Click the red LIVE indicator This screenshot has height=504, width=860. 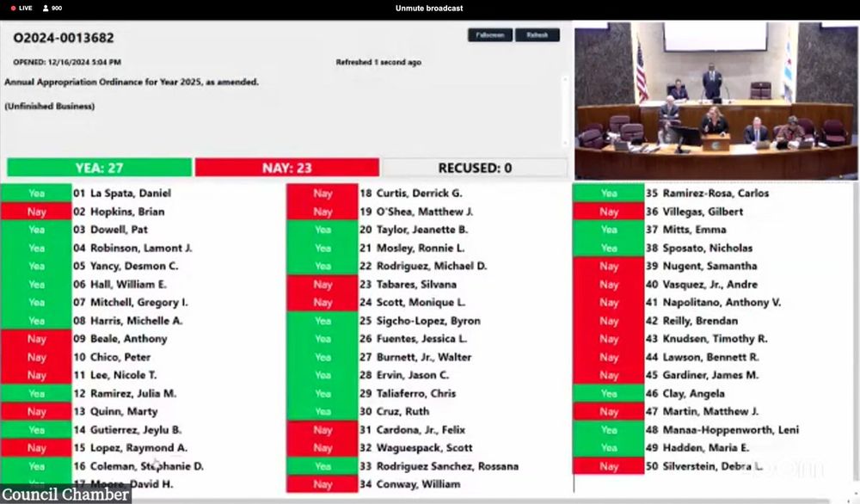21,9
